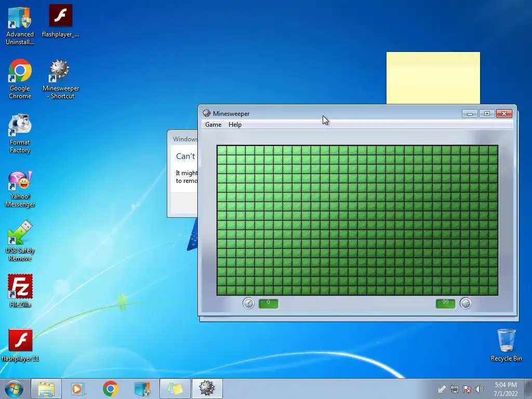
Task: Reveal the top-right tile of the minefield
Action: 493,150
